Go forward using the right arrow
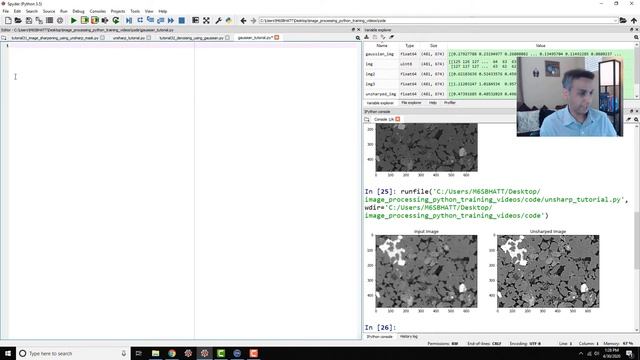Screen dimensions: 640x360 point(253,20)
